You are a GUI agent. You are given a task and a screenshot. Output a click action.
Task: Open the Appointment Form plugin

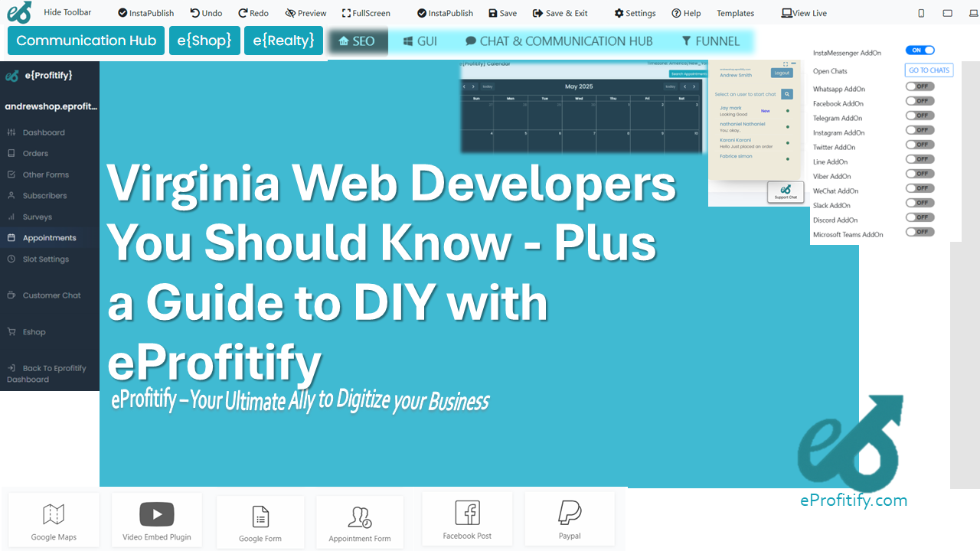coord(359,517)
